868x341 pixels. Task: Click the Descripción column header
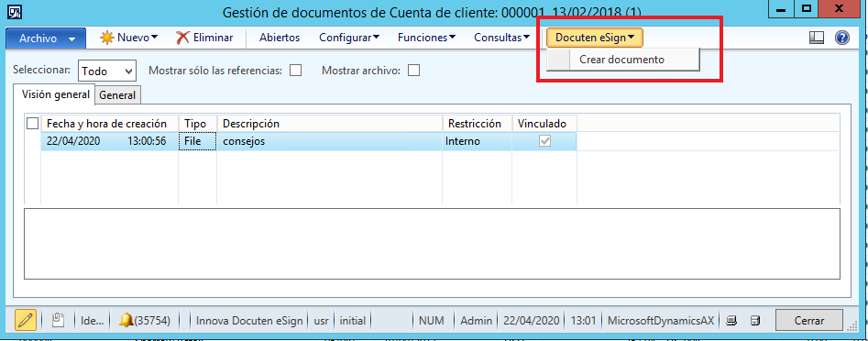tap(330, 124)
